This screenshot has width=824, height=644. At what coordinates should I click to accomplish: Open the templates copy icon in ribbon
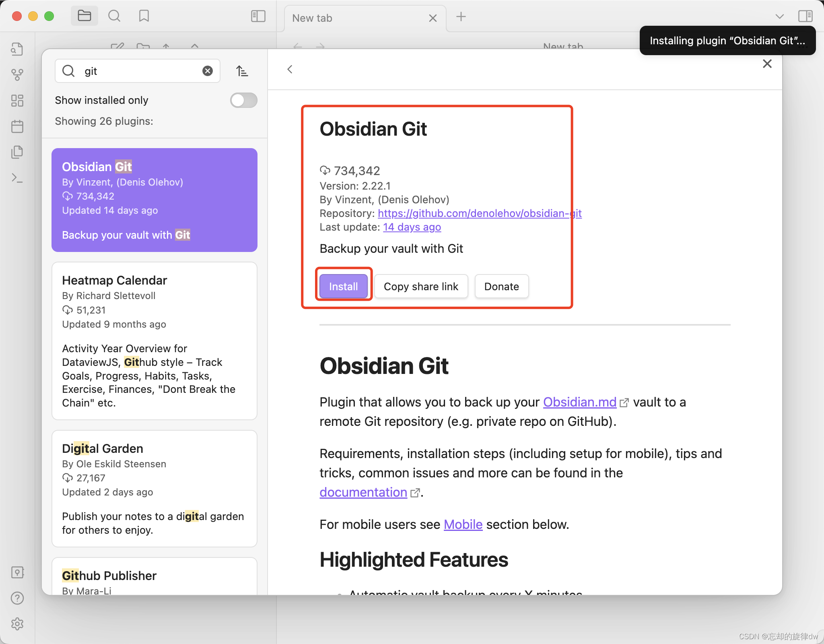pyautogui.click(x=17, y=152)
